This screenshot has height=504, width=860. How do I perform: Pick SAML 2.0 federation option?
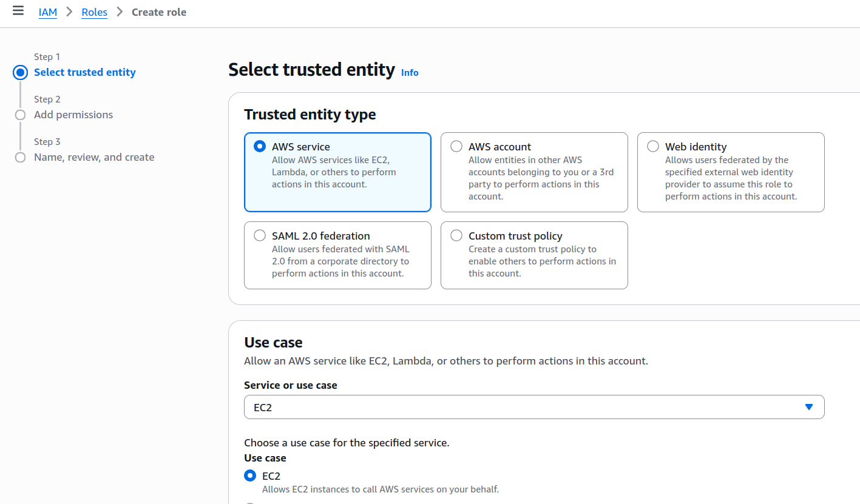260,235
